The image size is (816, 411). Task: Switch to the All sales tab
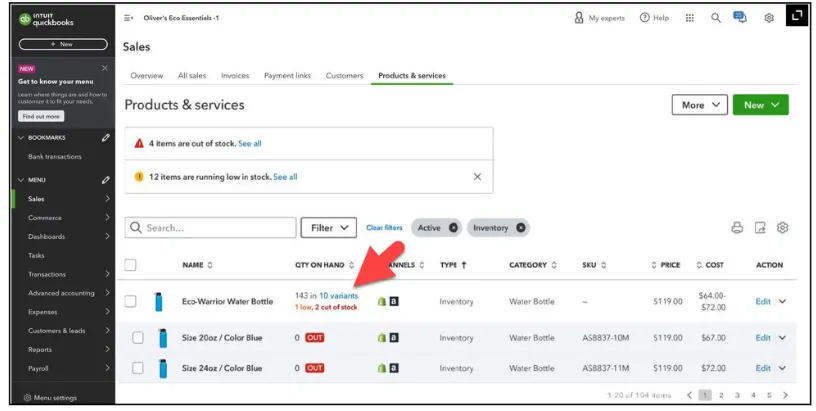192,75
